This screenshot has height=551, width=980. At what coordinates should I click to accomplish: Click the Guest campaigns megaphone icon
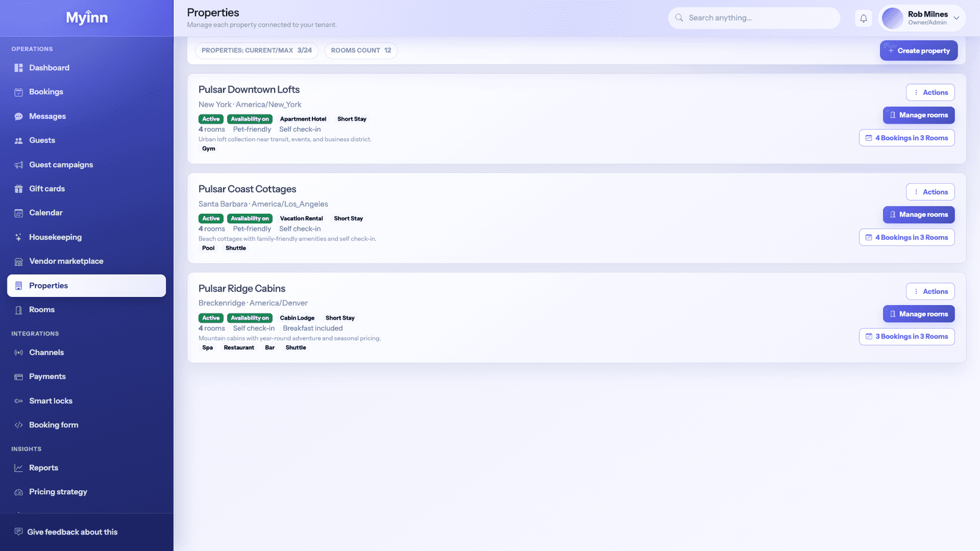[18, 165]
